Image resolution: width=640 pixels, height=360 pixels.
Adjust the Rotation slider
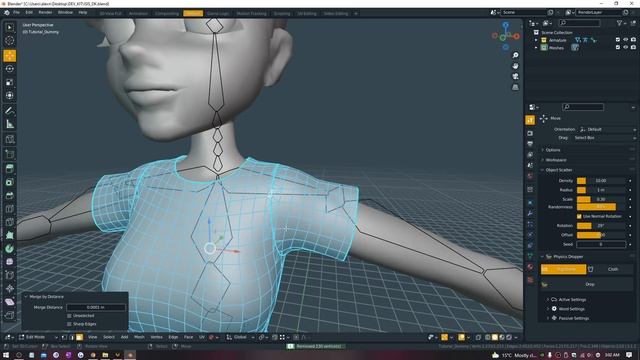pyautogui.click(x=601, y=226)
